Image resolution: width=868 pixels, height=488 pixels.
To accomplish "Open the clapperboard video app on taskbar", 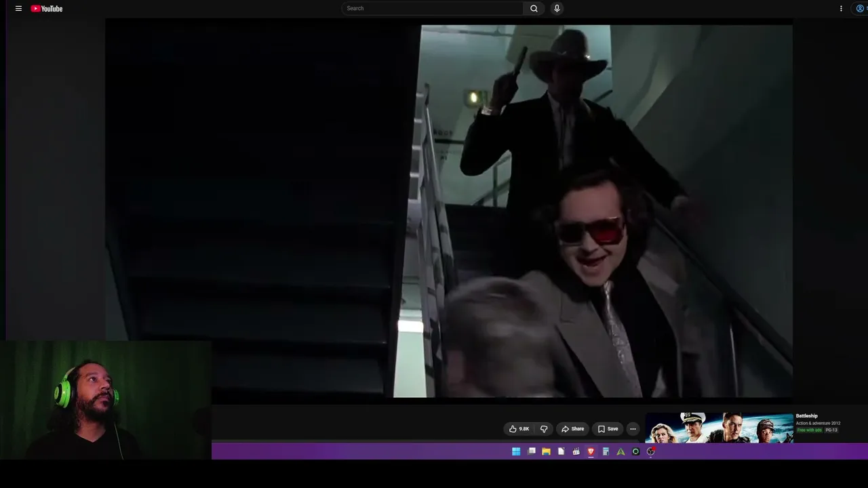I will [x=576, y=451].
